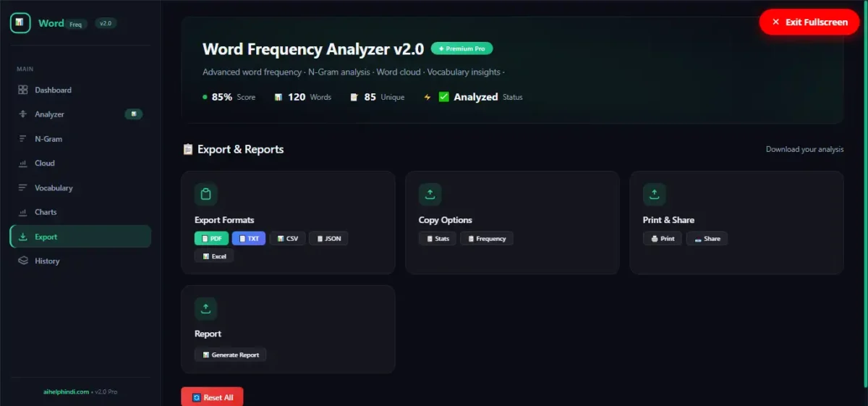The width and height of the screenshot is (868, 406).
Task: Open the aihelphindi.com link
Action: tap(66, 392)
